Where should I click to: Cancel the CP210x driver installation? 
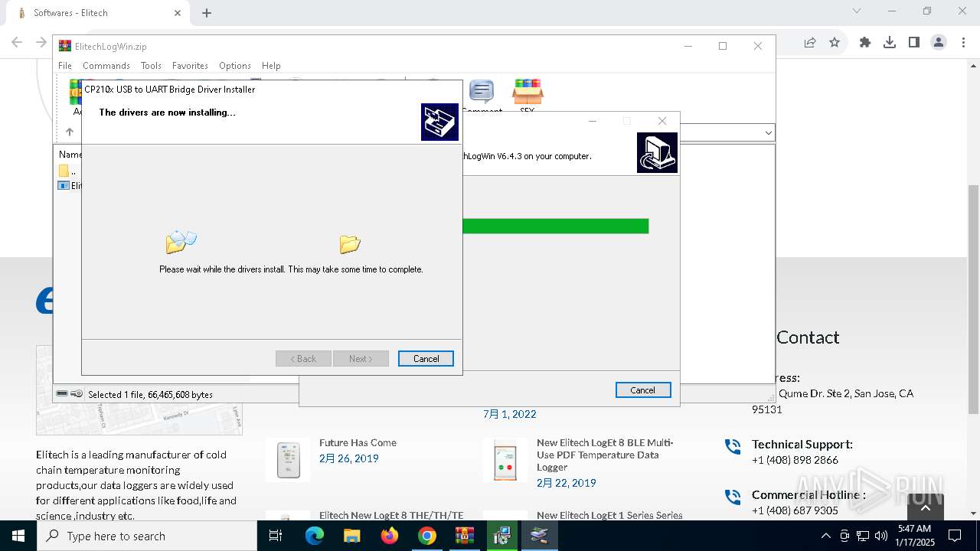pos(426,359)
